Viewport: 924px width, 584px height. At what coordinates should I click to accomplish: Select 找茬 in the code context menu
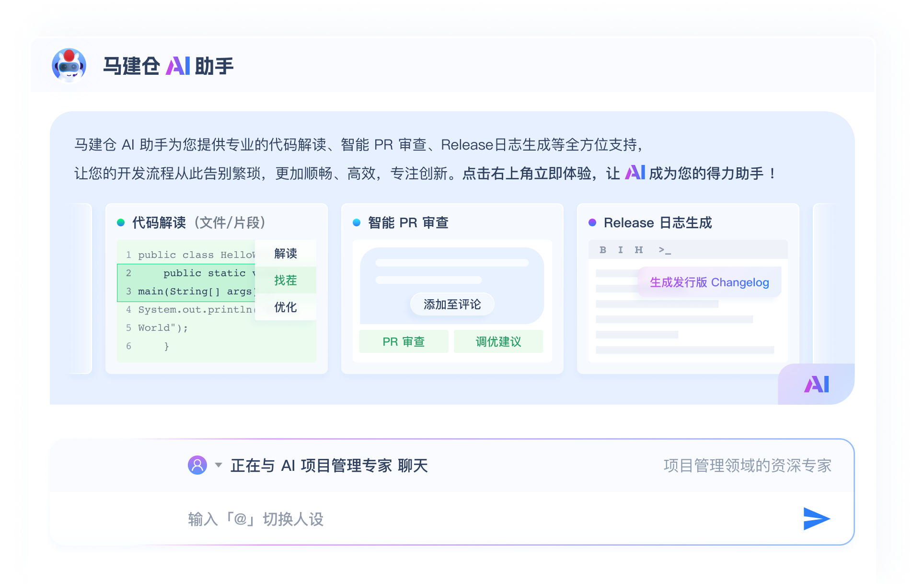point(286,280)
